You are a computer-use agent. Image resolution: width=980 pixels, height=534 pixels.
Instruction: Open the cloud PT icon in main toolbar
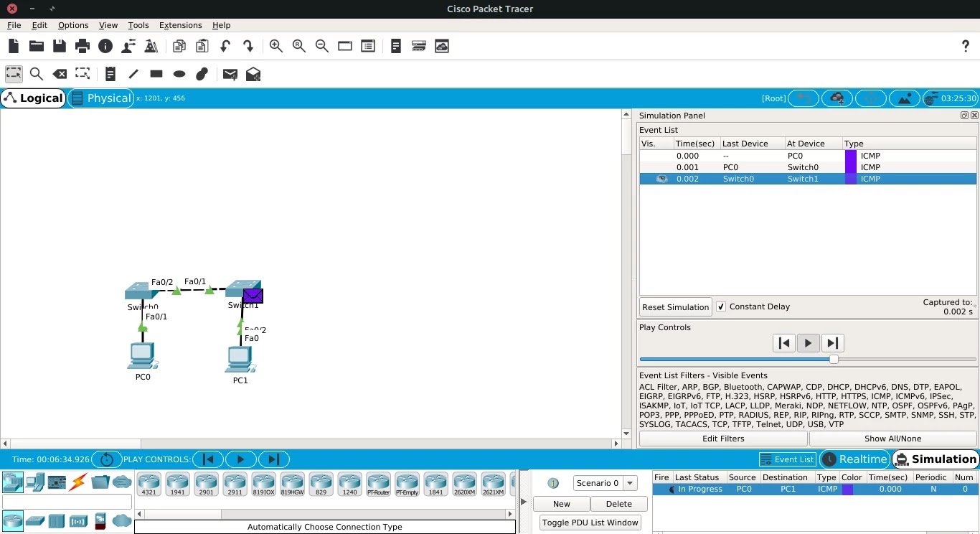click(x=442, y=46)
